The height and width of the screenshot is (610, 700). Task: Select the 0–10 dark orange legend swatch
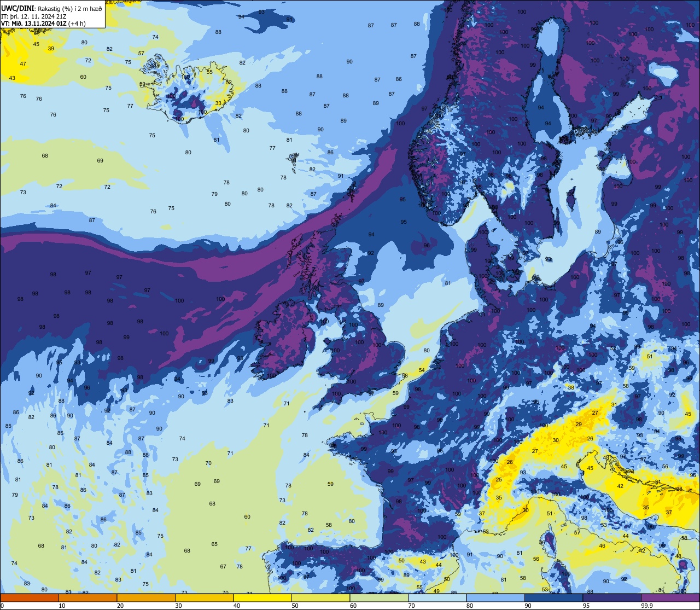(x=30, y=597)
